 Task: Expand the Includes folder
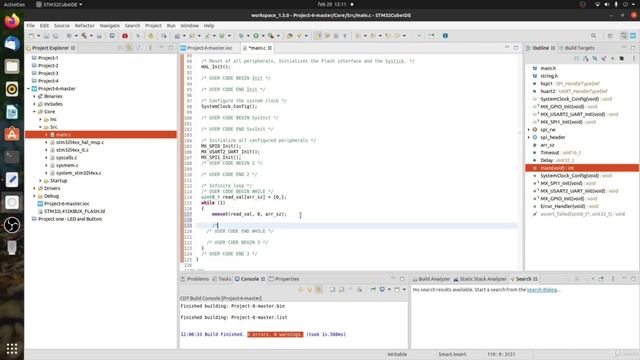pyautogui.click(x=34, y=104)
